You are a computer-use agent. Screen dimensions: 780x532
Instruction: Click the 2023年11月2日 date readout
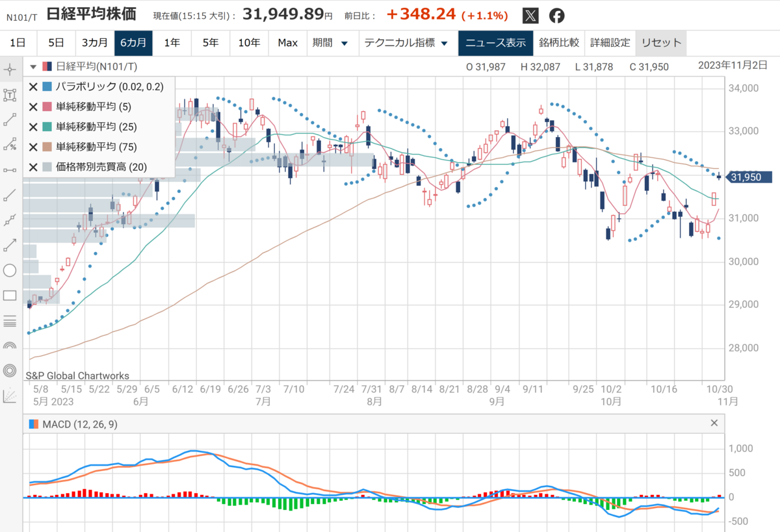[733, 65]
